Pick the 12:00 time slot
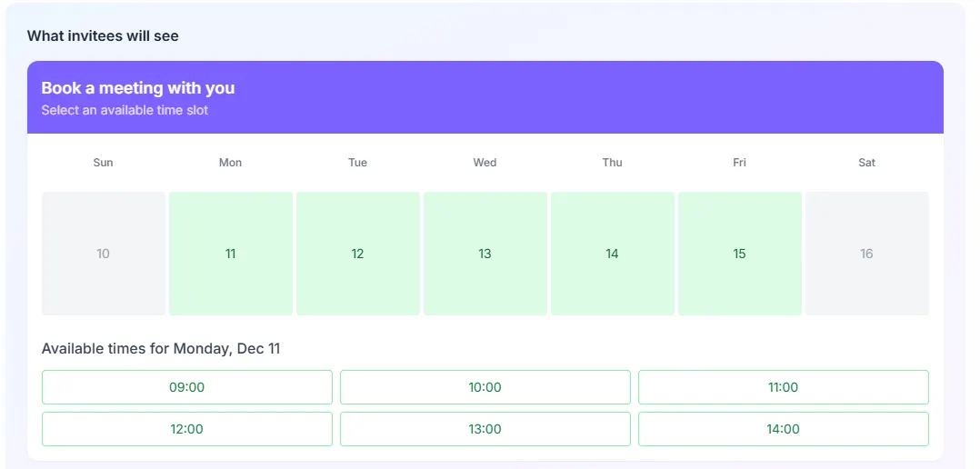Image resolution: width=980 pixels, height=469 pixels. click(x=187, y=429)
